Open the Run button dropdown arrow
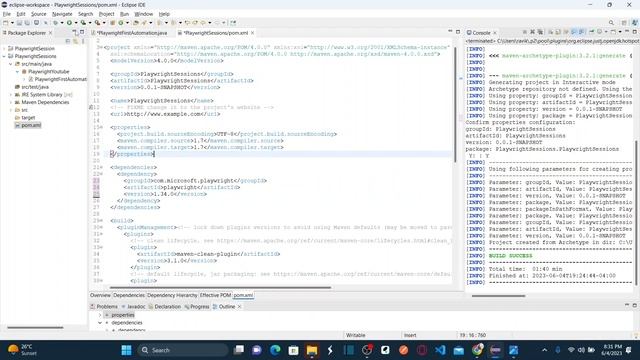The width and height of the screenshot is (640, 360). pos(76,23)
